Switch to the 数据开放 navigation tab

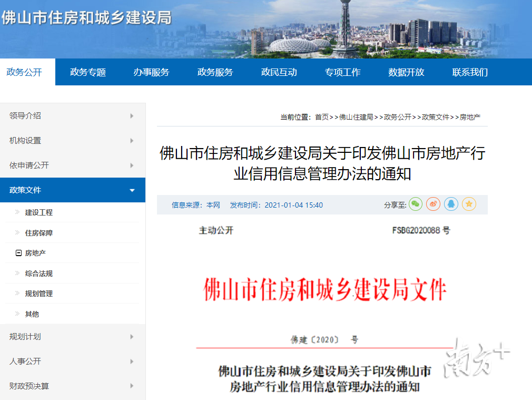pos(406,72)
